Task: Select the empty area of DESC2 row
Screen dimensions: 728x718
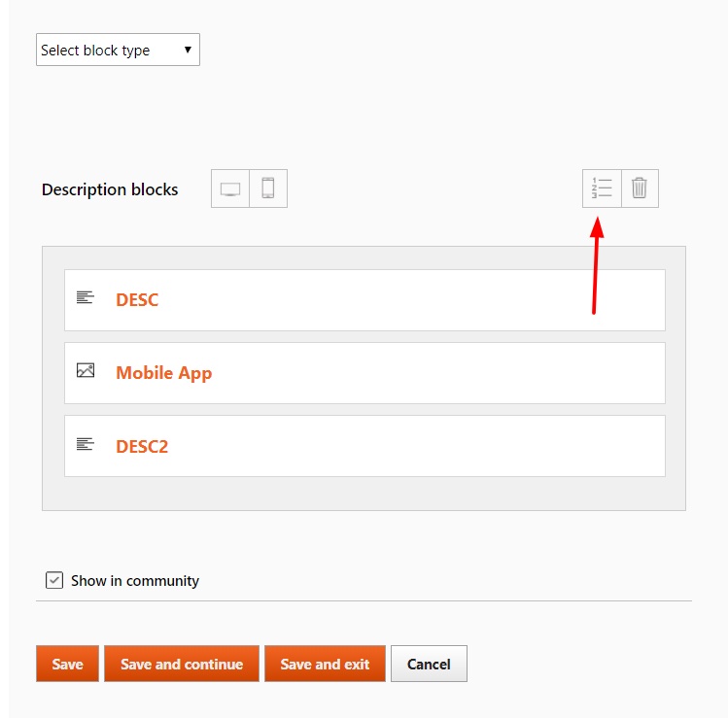Action: (x=416, y=446)
